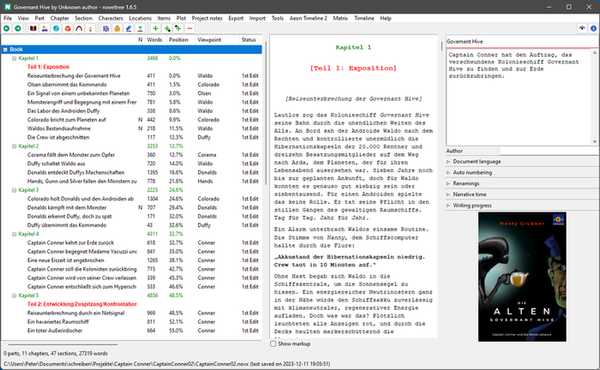Open the Section menu
600x370 pixels.
[83, 18]
